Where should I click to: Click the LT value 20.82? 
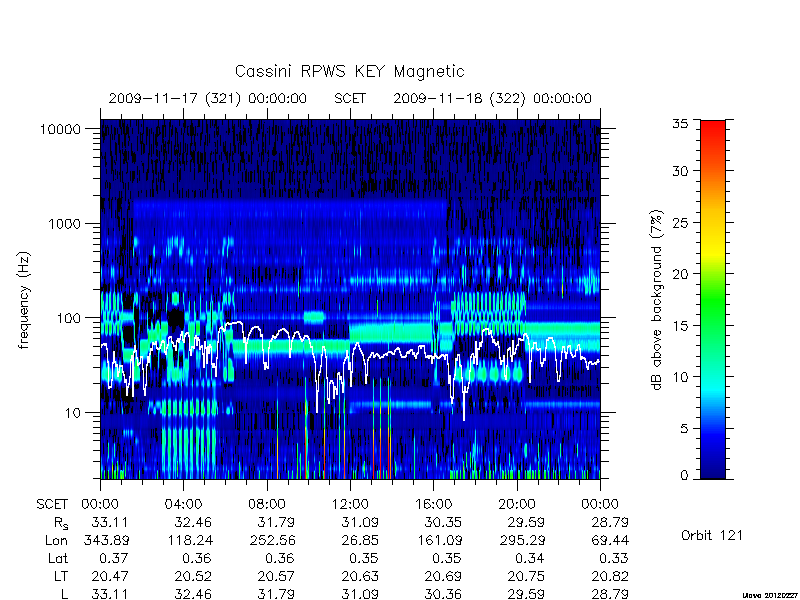tap(610, 576)
